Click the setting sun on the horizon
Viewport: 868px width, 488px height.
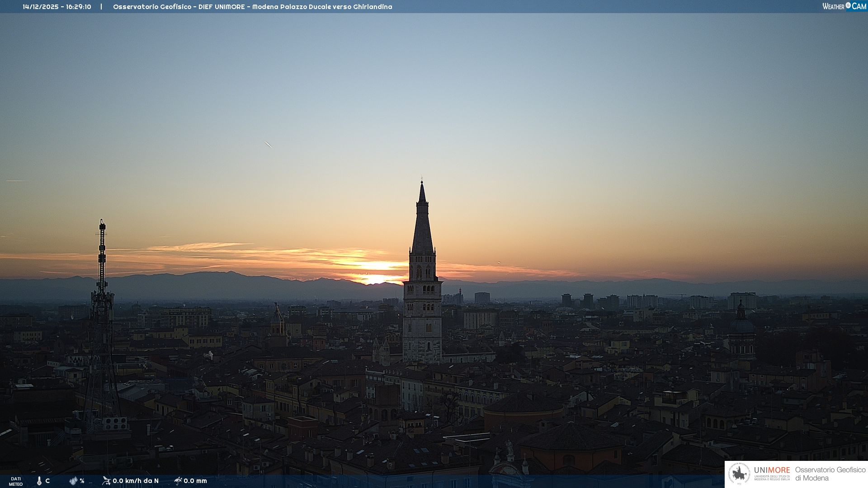click(x=375, y=278)
